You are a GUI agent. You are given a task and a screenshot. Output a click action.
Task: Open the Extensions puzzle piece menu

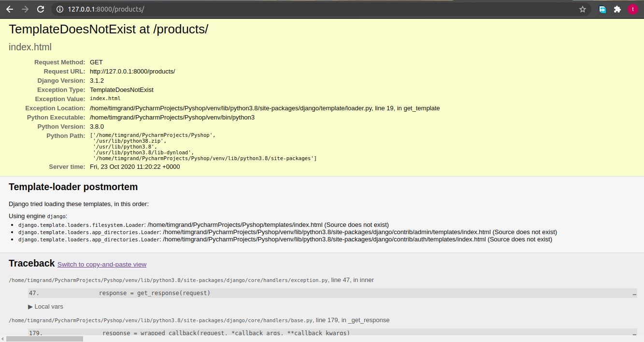click(x=617, y=9)
